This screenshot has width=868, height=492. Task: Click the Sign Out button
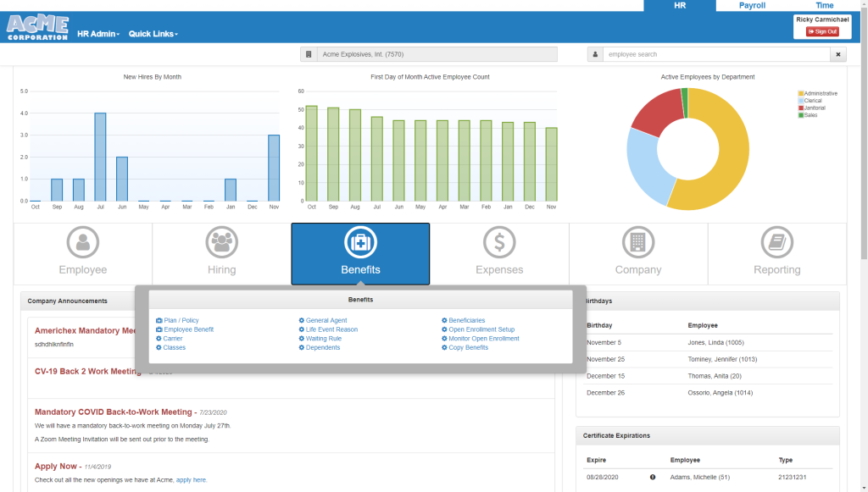pos(821,31)
